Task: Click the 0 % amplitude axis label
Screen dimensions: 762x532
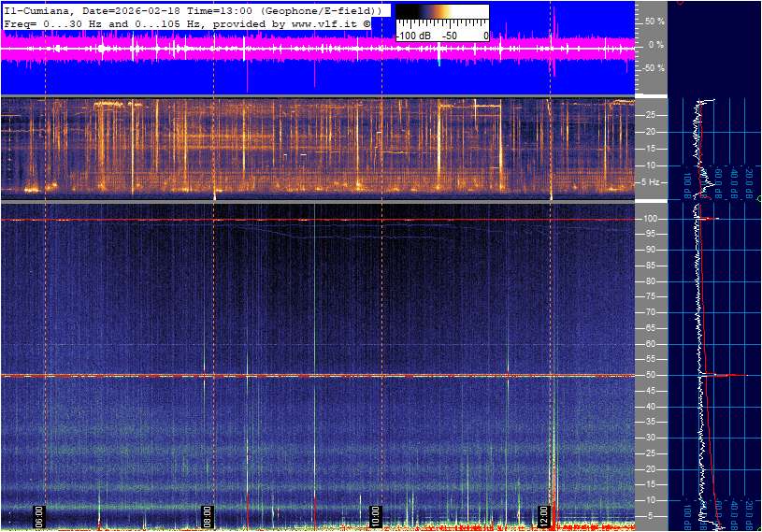Action: pyautogui.click(x=657, y=44)
